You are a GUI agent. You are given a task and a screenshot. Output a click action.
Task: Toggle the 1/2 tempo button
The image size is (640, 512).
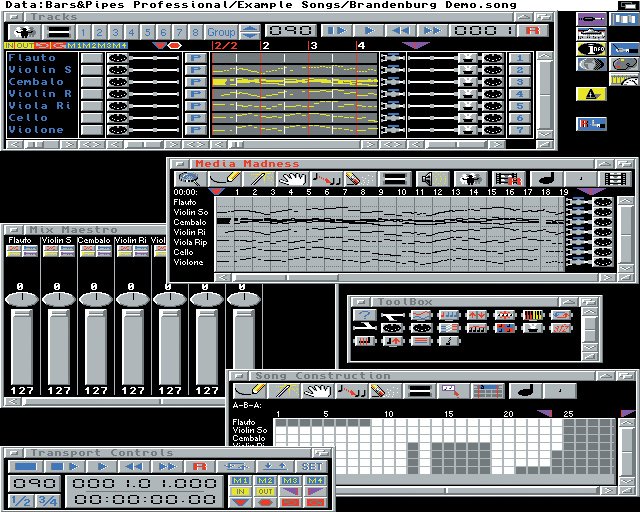[x=20, y=500]
